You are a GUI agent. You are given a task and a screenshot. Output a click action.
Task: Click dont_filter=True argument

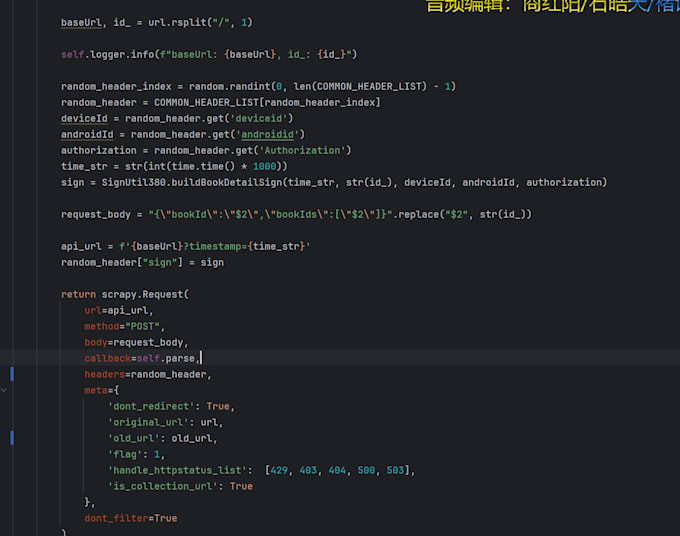pyautogui.click(x=131, y=519)
